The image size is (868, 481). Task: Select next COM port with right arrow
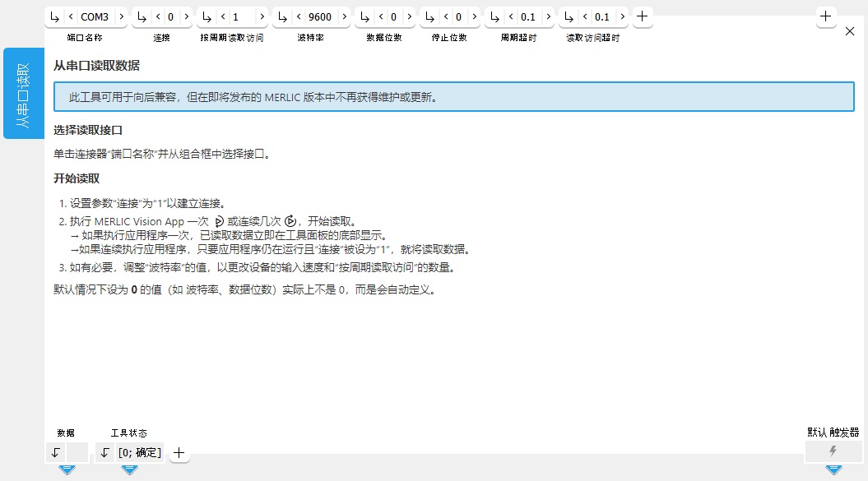tap(121, 16)
